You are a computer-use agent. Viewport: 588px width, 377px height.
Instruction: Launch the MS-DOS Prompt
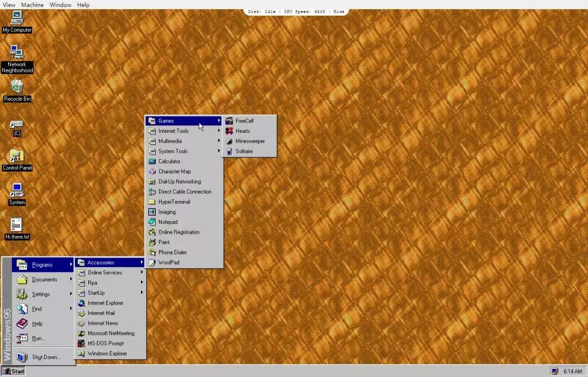[x=106, y=343]
